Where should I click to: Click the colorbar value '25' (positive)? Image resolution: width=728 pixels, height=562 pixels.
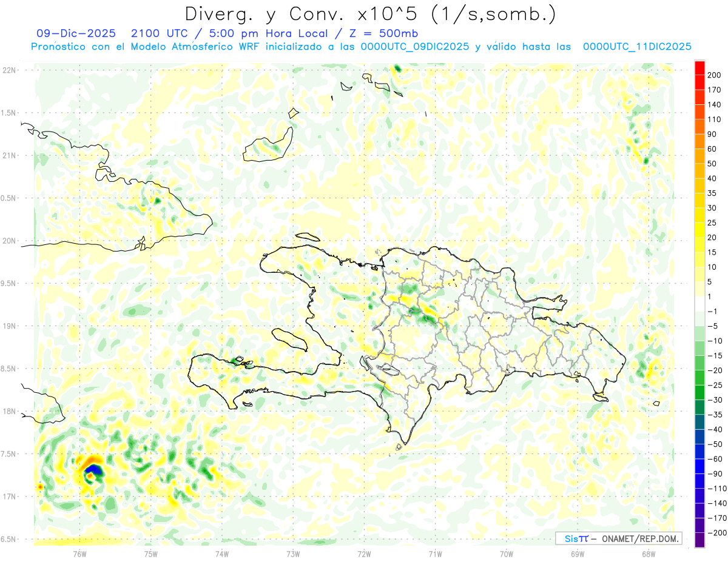(x=713, y=222)
